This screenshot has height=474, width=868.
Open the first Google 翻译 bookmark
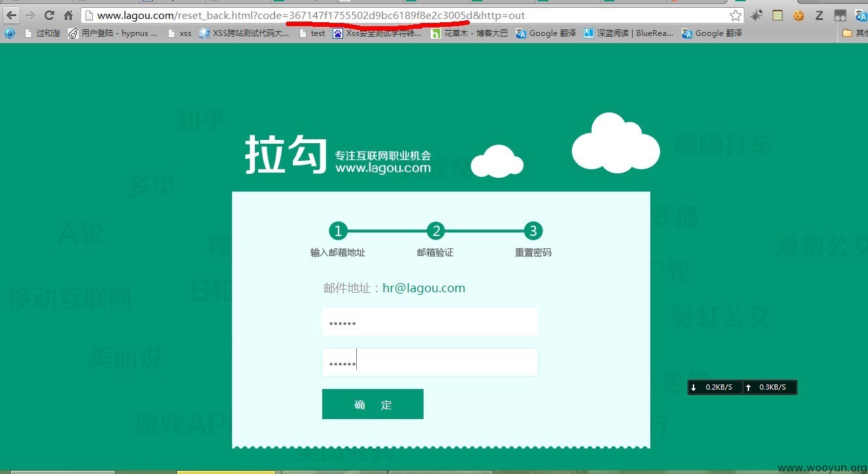pyautogui.click(x=546, y=33)
